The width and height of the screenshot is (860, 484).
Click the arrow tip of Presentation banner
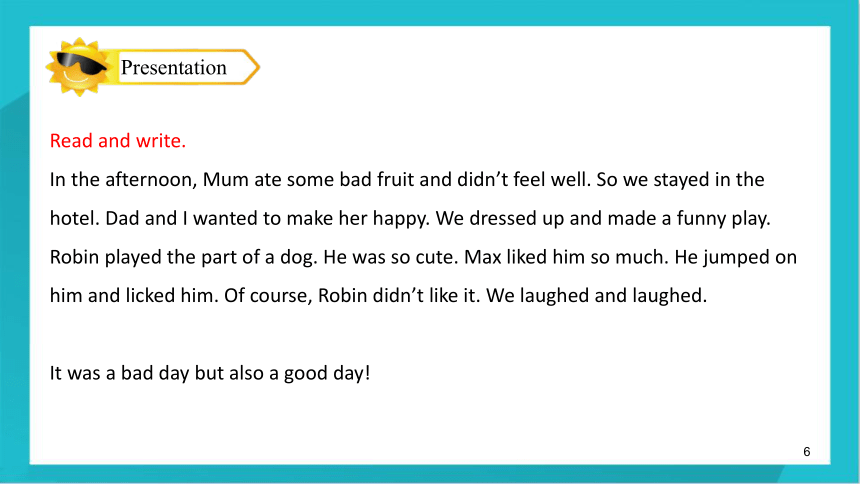[x=252, y=67]
